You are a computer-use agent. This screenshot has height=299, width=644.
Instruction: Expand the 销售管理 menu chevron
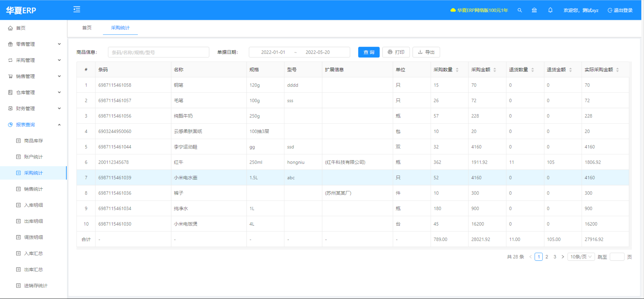[59, 76]
